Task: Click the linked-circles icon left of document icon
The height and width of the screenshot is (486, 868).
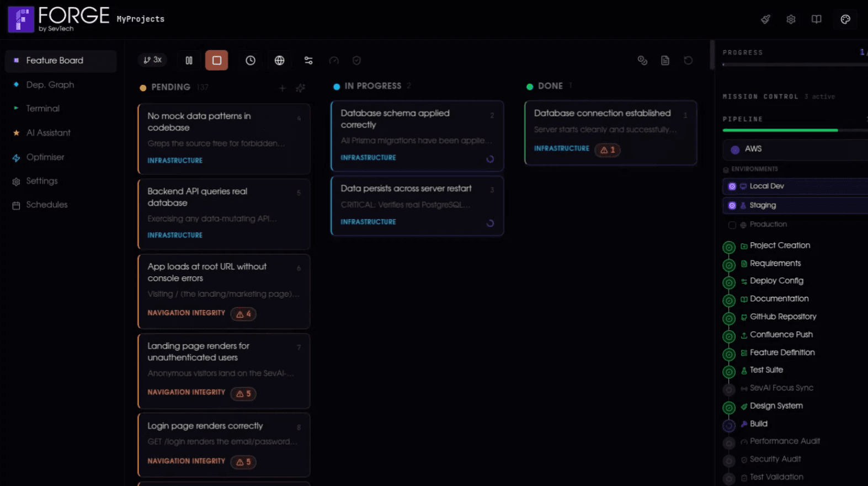Action: (642, 61)
